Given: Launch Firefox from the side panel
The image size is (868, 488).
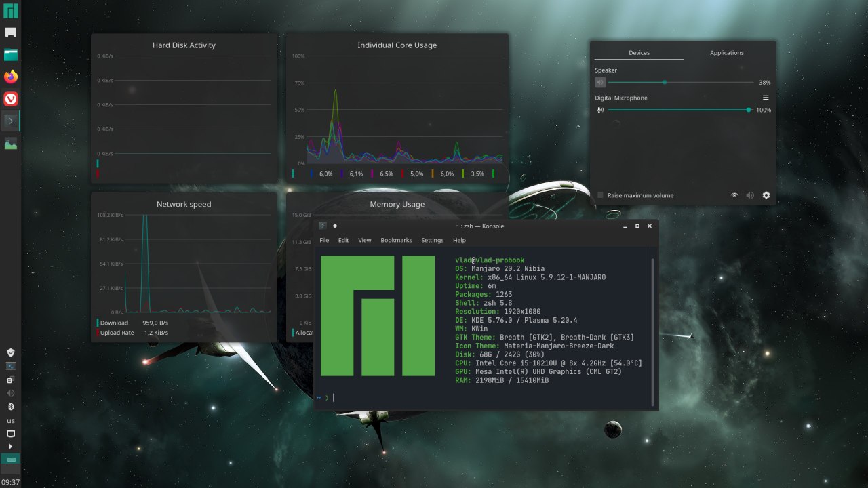Looking at the screenshot, I should (x=11, y=77).
